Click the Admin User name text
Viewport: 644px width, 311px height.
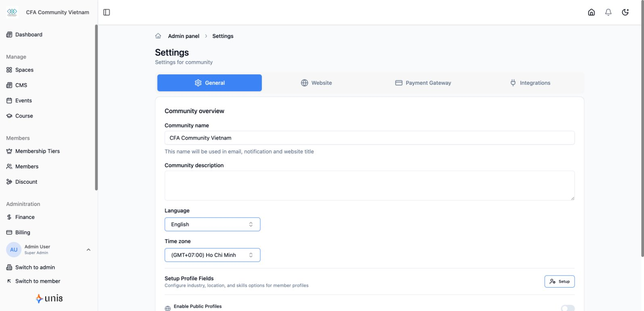coord(38,247)
